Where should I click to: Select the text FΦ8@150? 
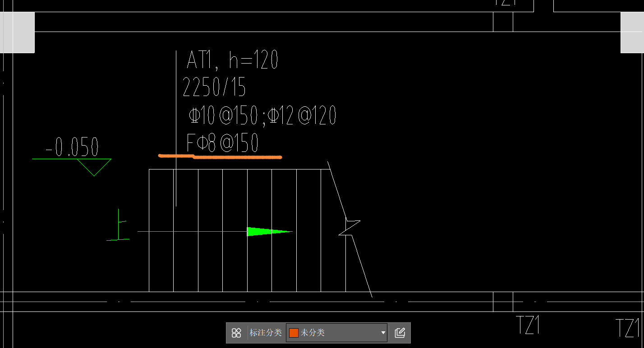click(x=222, y=143)
